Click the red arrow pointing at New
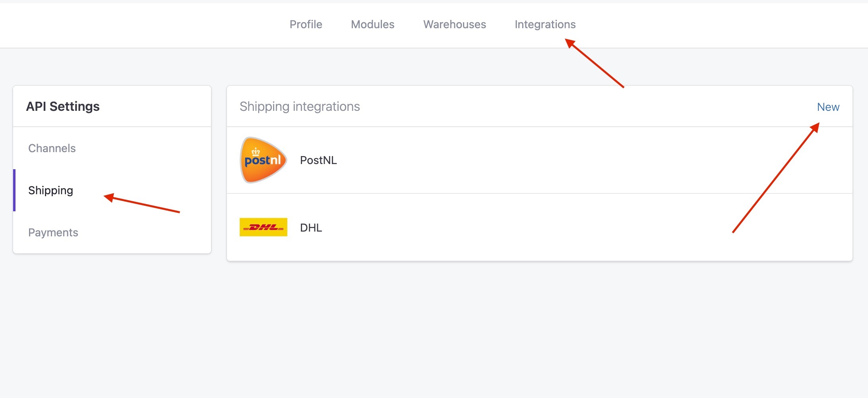This screenshot has height=398, width=868. tap(776, 178)
